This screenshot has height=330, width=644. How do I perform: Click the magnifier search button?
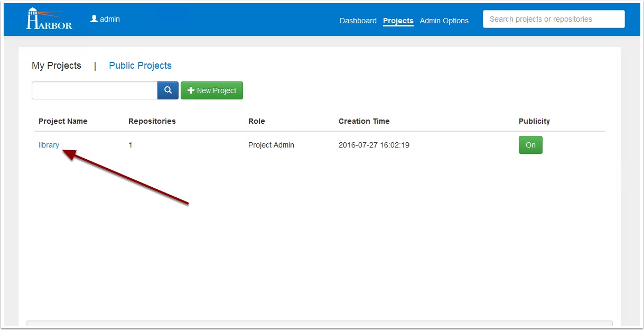168,90
